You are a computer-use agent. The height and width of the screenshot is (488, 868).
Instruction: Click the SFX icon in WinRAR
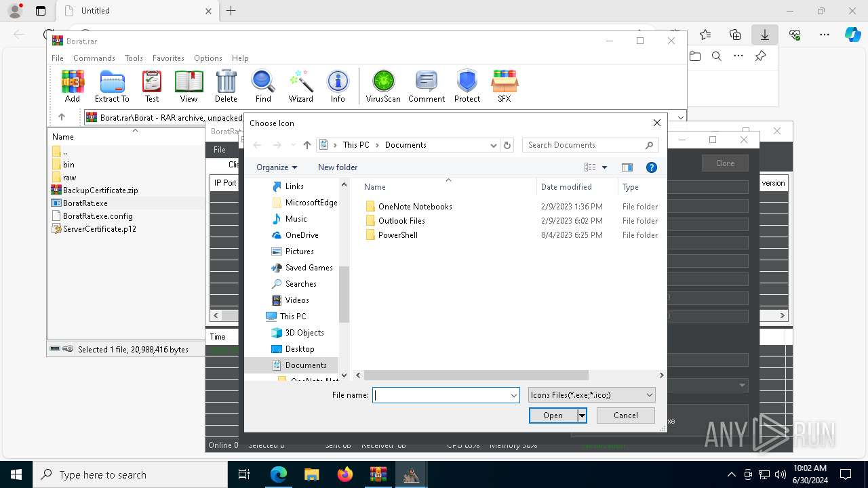(504, 86)
